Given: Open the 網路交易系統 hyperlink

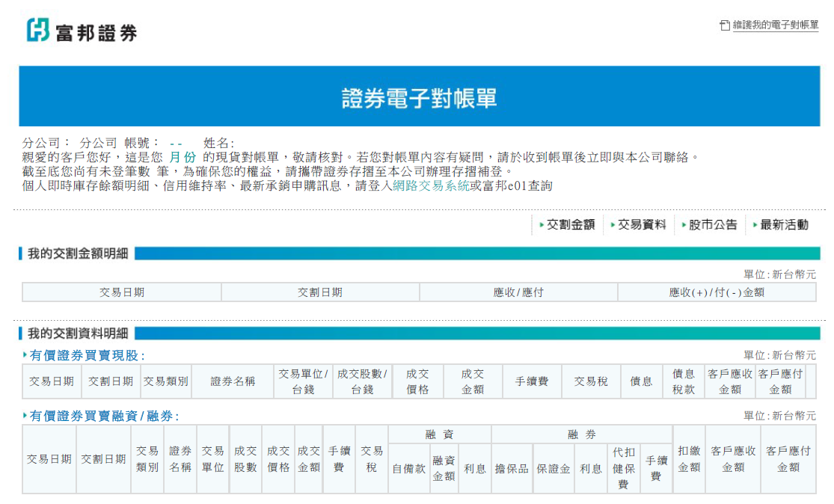Looking at the screenshot, I should pyautogui.click(x=431, y=186).
